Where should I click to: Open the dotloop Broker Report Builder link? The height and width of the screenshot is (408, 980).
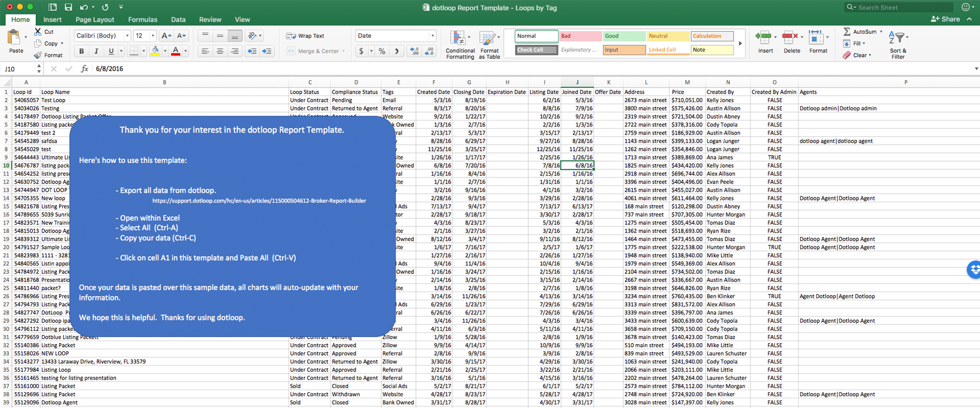[259, 200]
